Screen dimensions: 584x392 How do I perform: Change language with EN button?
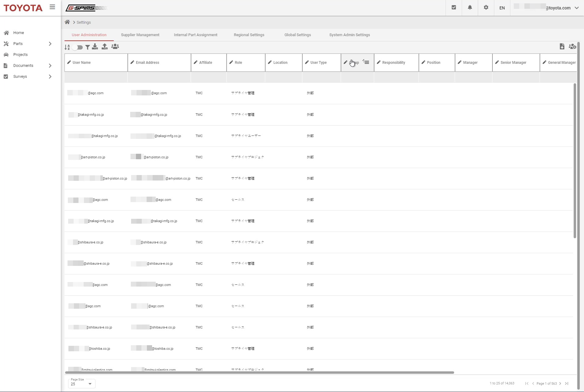click(x=502, y=8)
